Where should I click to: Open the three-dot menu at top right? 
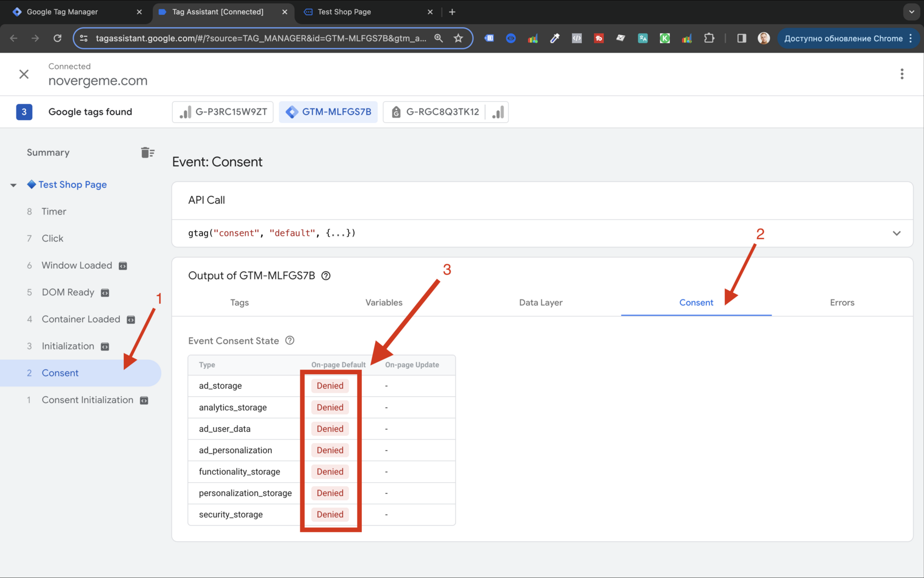pos(902,73)
